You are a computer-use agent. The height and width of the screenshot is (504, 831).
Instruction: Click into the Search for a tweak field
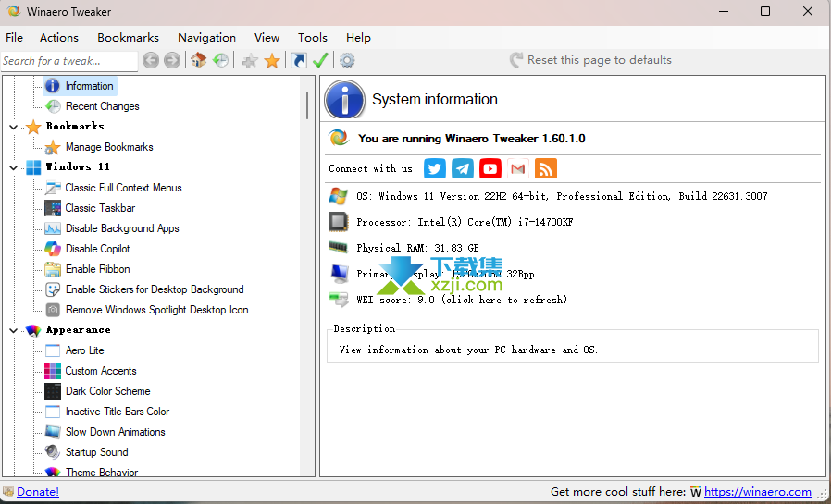[68, 61]
